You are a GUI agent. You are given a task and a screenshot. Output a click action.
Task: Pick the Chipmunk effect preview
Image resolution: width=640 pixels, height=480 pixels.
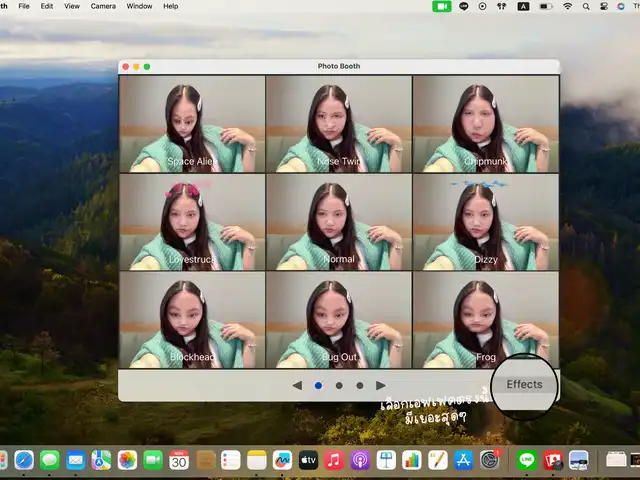pyautogui.click(x=485, y=123)
